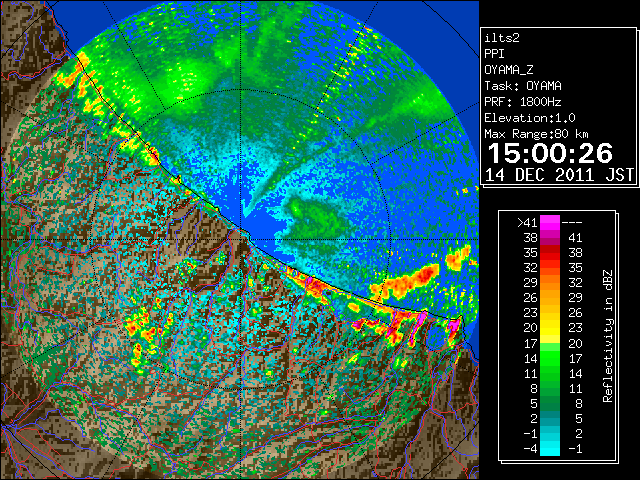Screen dimensions: 640x480
Task: Click the 'PRF: 1800Hz' value
Action: tap(523, 102)
